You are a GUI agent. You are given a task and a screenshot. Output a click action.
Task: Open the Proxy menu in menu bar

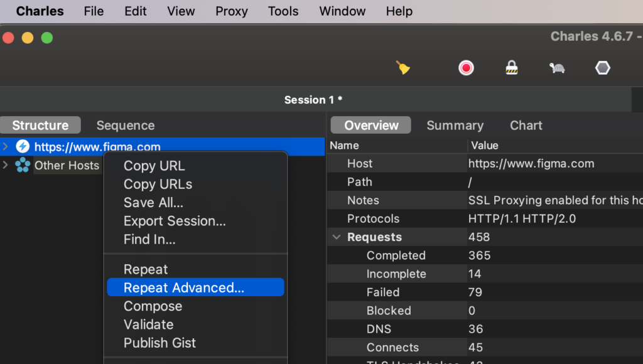231,11
